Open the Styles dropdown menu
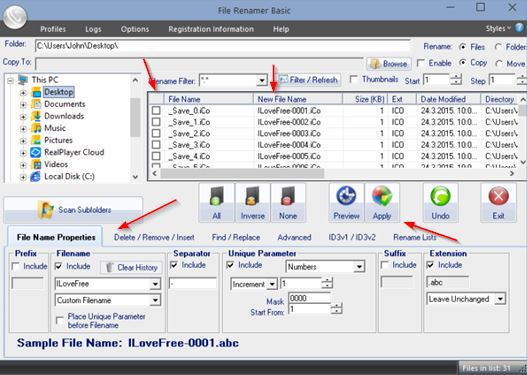 tap(498, 29)
